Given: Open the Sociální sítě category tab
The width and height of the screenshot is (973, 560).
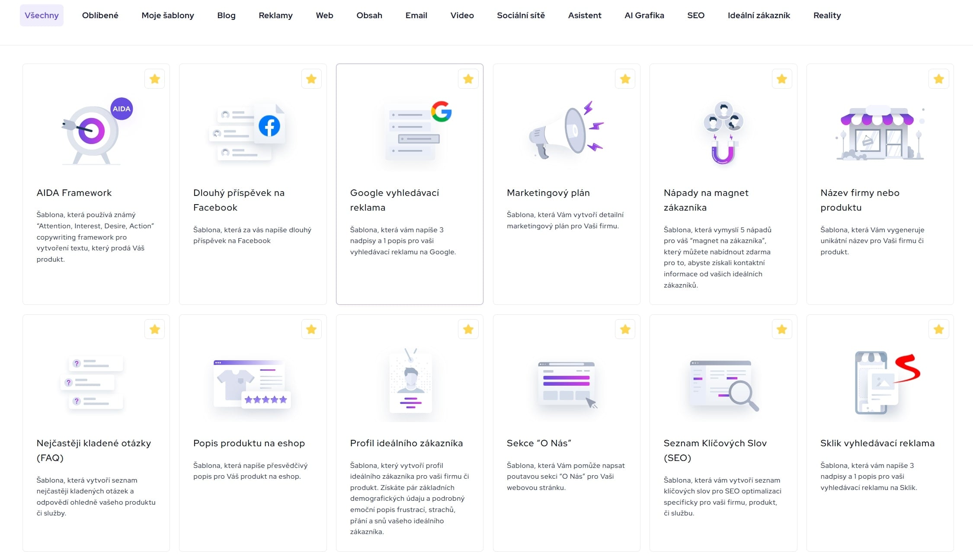Looking at the screenshot, I should pos(521,16).
